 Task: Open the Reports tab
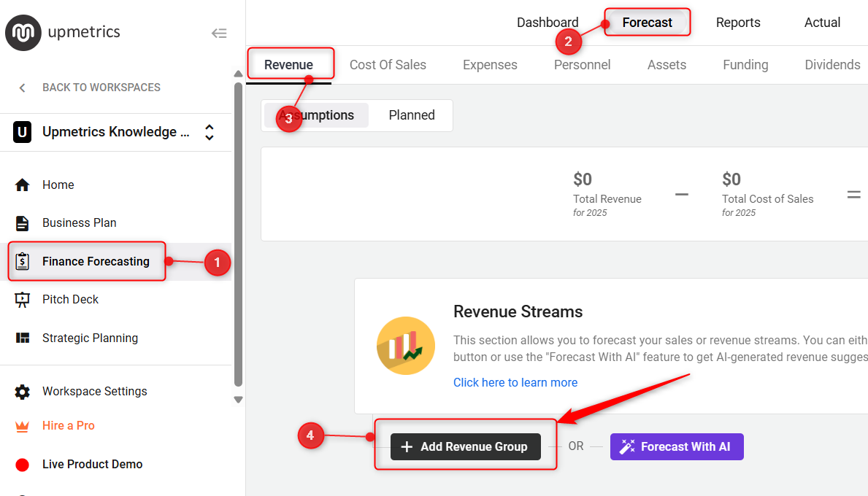click(738, 22)
